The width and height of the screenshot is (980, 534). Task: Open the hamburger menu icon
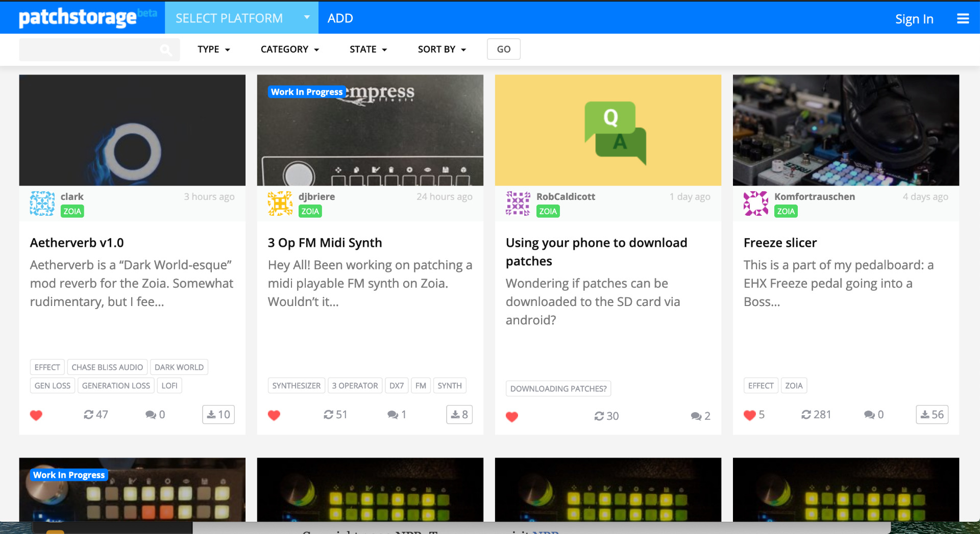click(963, 19)
